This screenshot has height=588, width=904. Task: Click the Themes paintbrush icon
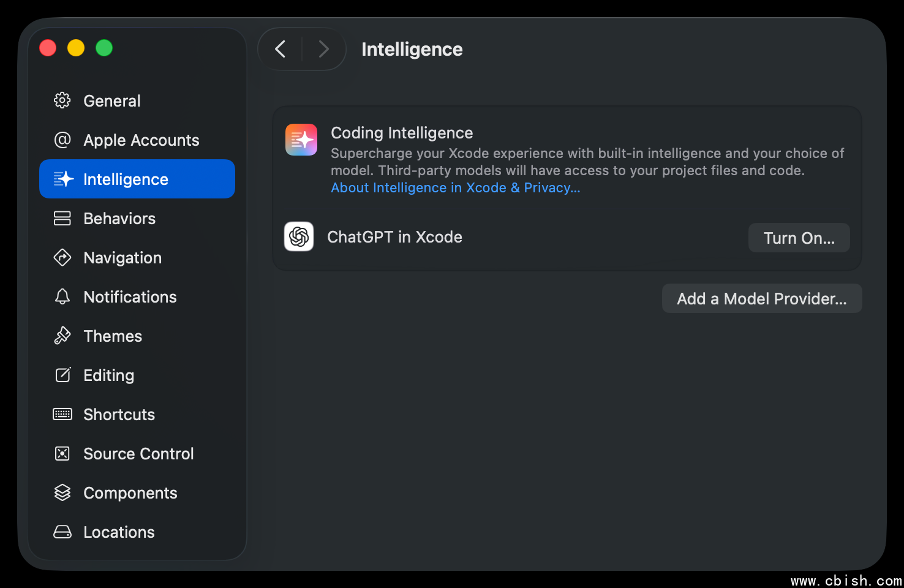[x=62, y=336]
